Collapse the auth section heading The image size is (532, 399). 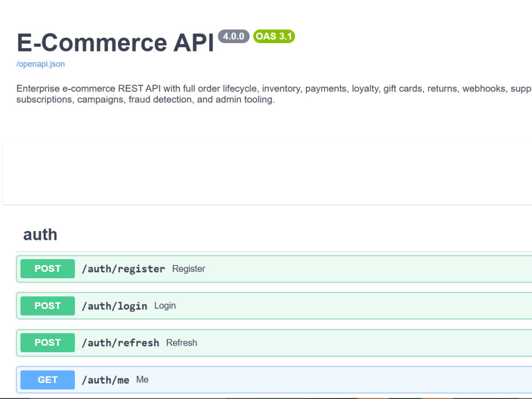(40, 235)
